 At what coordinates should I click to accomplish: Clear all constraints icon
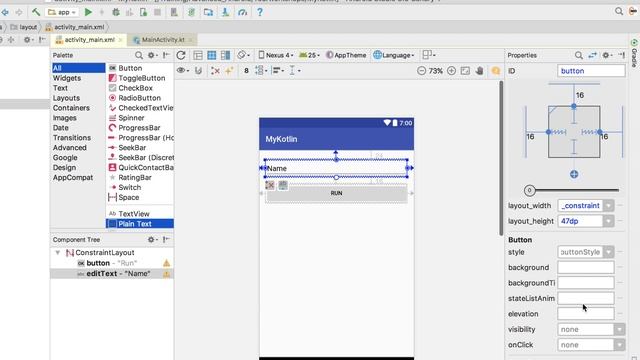[x=215, y=71]
